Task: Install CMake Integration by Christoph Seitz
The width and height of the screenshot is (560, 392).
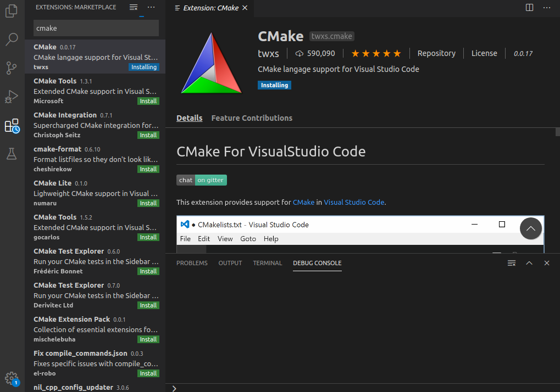Action: (x=148, y=135)
